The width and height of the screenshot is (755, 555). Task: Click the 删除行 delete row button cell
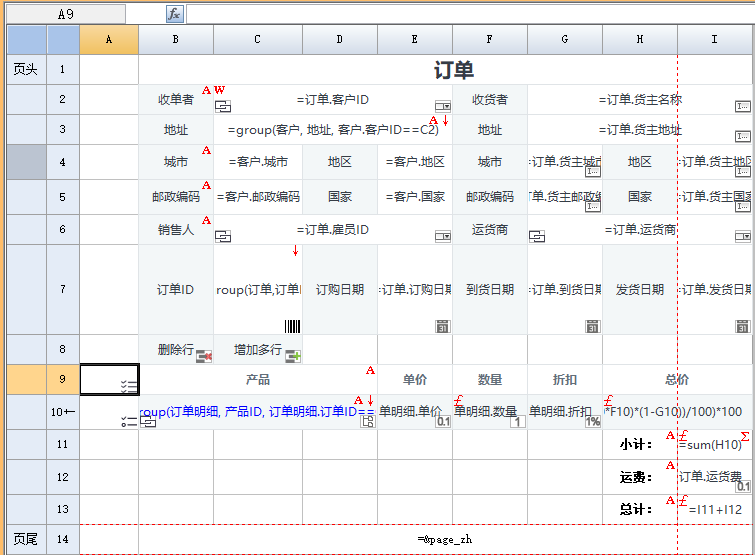click(x=176, y=350)
